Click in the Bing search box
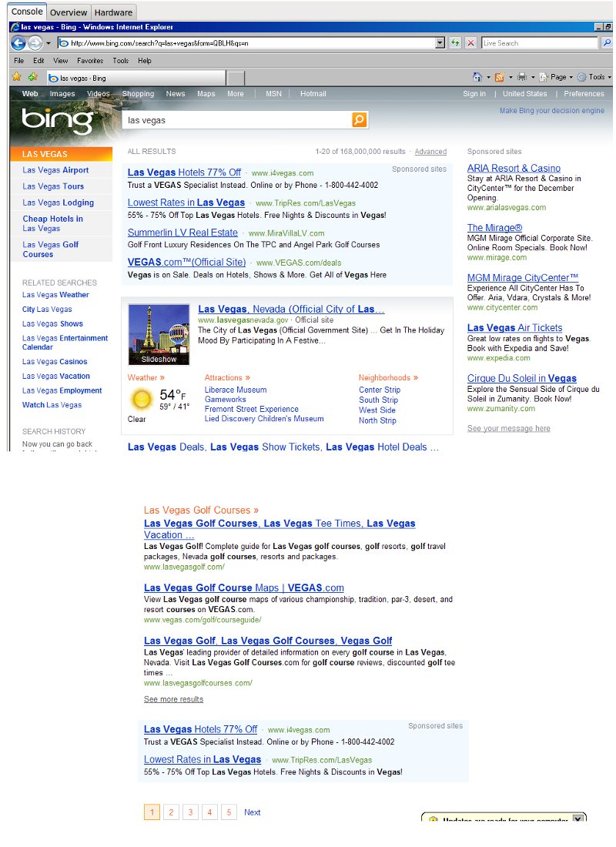Screen dimensions: 616x847 (x=238, y=120)
